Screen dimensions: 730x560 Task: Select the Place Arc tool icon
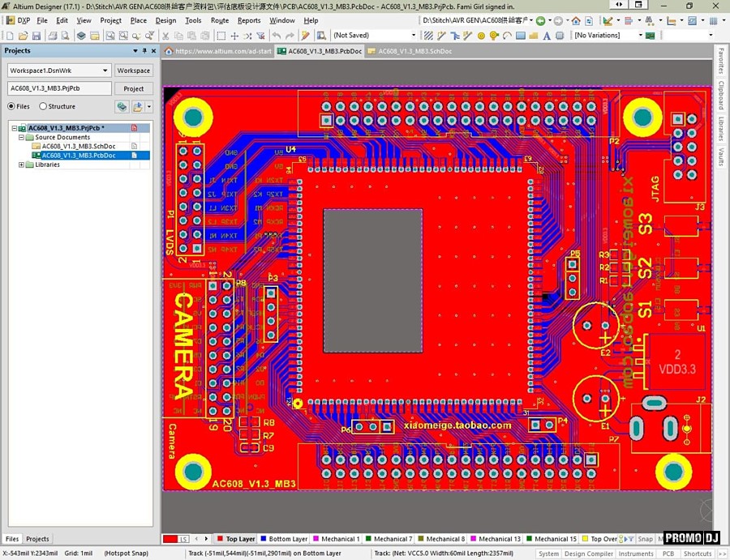pos(507,36)
